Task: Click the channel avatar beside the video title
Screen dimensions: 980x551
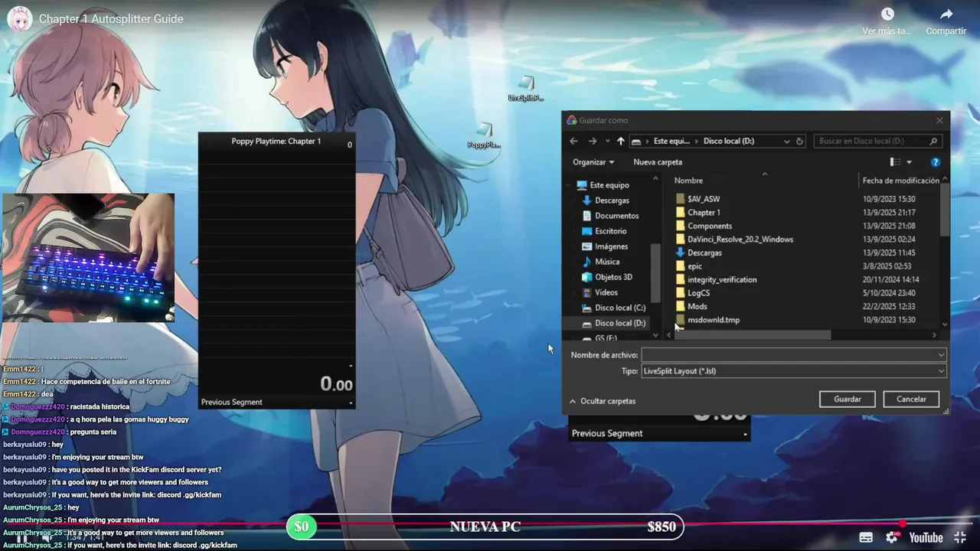Action: tap(19, 18)
